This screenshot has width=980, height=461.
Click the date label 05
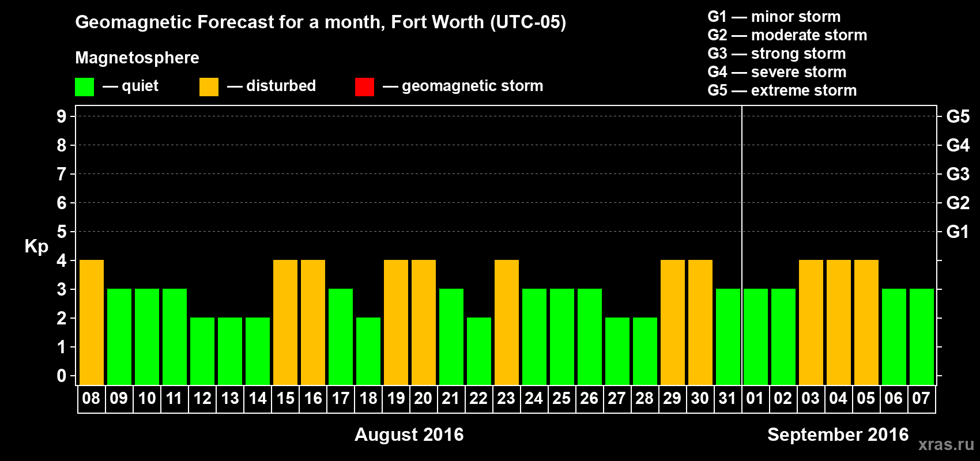866,399
